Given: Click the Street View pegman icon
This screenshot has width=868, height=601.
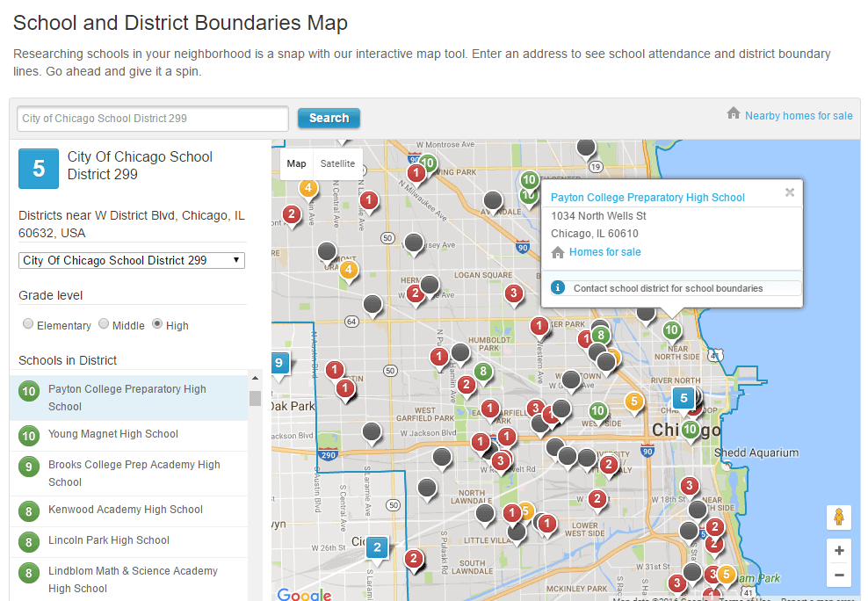Looking at the screenshot, I should [x=838, y=518].
